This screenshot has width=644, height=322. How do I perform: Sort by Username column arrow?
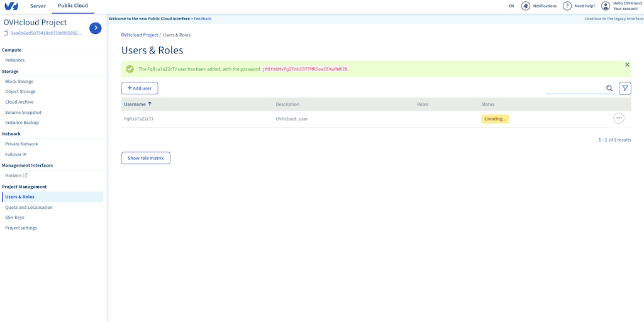[150, 104]
